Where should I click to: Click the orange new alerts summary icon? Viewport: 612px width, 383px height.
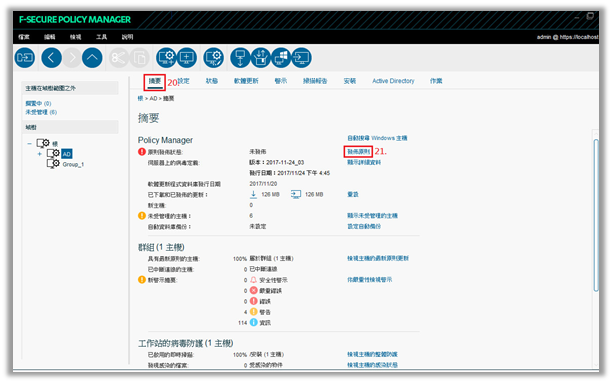(x=142, y=280)
